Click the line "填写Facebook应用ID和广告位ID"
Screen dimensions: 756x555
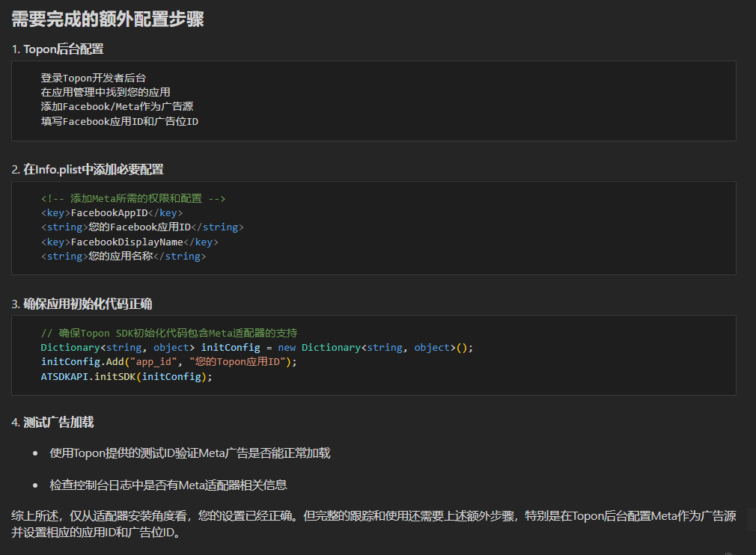coord(119,121)
